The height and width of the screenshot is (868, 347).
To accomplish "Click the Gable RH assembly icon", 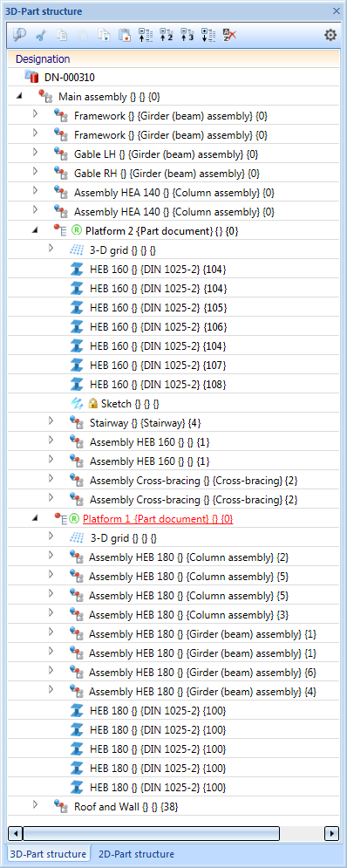I will click(60, 174).
